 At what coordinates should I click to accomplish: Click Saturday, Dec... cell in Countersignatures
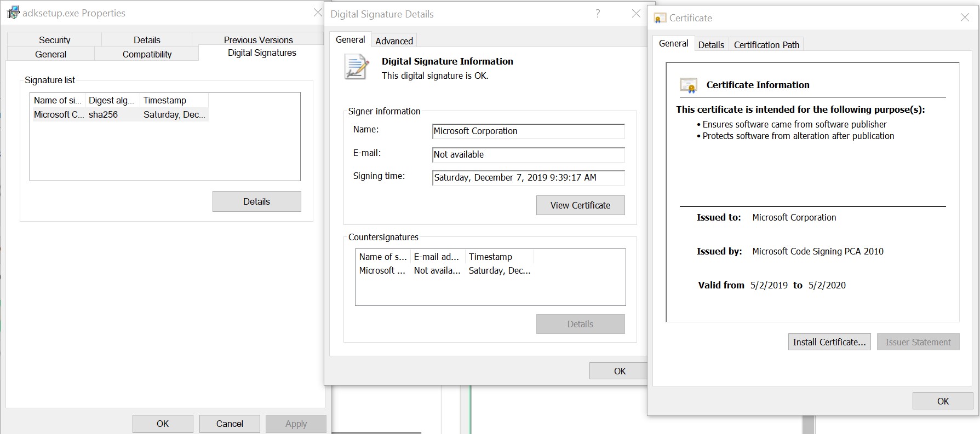coord(500,270)
